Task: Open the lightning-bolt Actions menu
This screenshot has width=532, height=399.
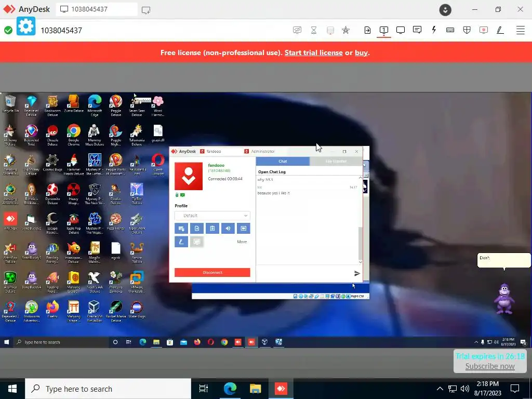Action: (434, 30)
